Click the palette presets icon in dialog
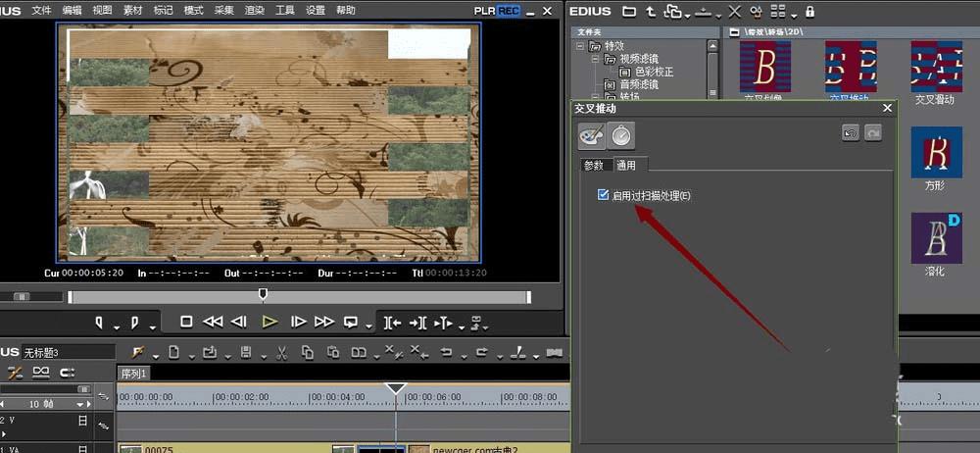The image size is (980, 453). (x=592, y=135)
